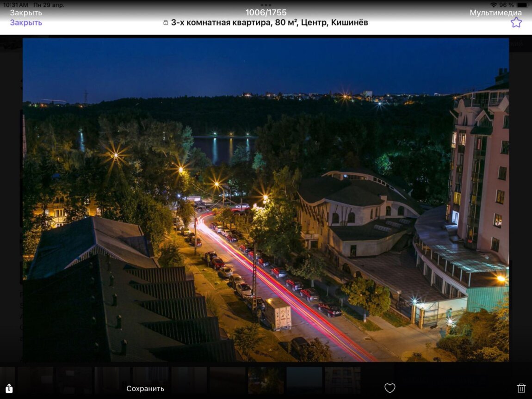This screenshot has width=532, height=399.
Task: Like the photo with the heart icon
Action: pos(390,388)
